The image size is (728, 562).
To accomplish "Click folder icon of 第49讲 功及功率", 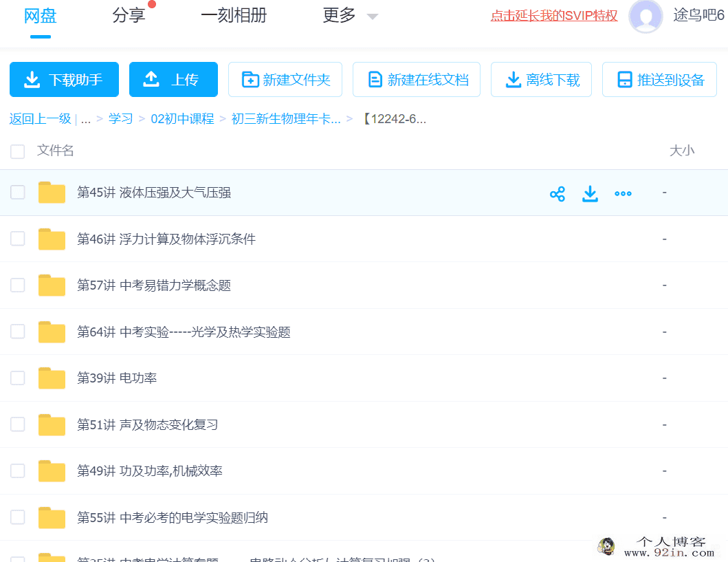I will click(x=52, y=471).
